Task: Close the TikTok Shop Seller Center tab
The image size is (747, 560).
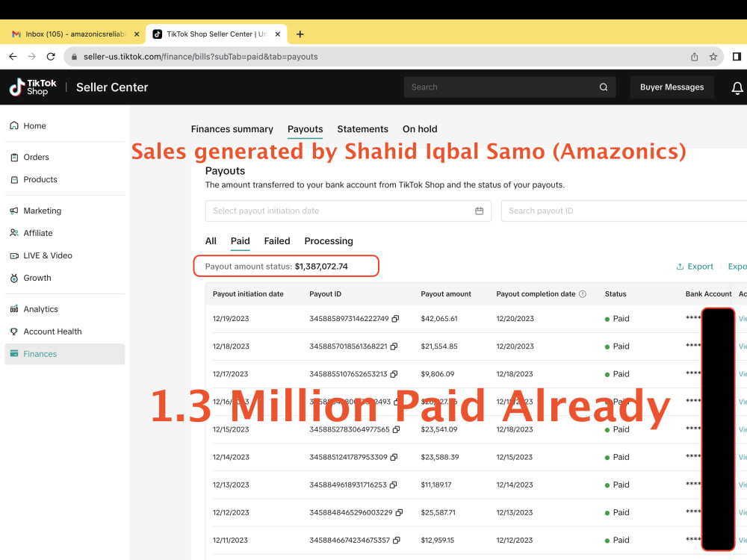Action: click(x=278, y=34)
